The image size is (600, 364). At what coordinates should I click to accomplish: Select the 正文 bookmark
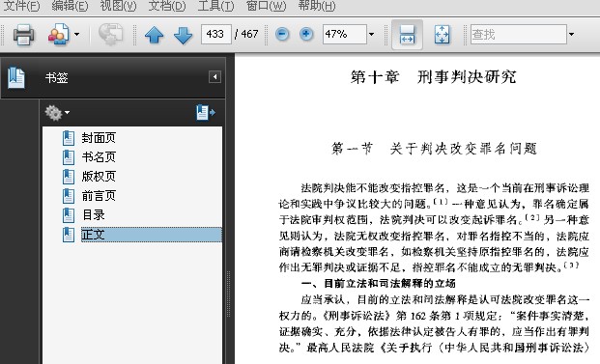click(x=151, y=235)
